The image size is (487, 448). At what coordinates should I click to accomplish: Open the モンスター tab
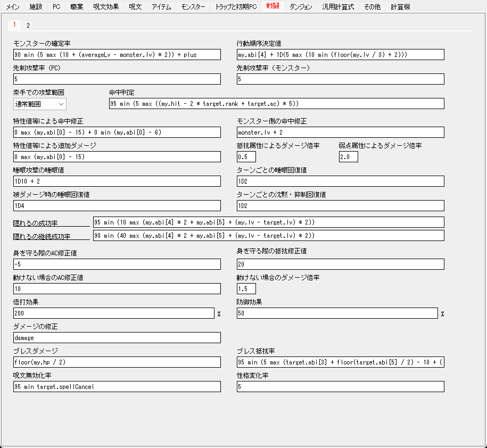193,6
